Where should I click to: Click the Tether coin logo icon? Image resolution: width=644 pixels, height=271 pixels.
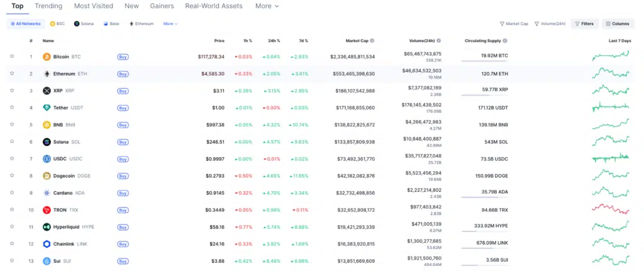[47, 108]
